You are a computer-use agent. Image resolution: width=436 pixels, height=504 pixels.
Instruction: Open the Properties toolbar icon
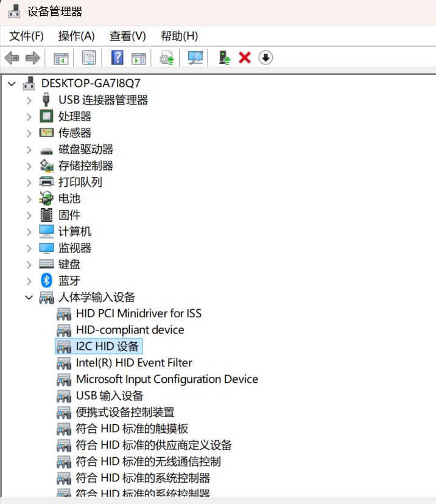89,58
